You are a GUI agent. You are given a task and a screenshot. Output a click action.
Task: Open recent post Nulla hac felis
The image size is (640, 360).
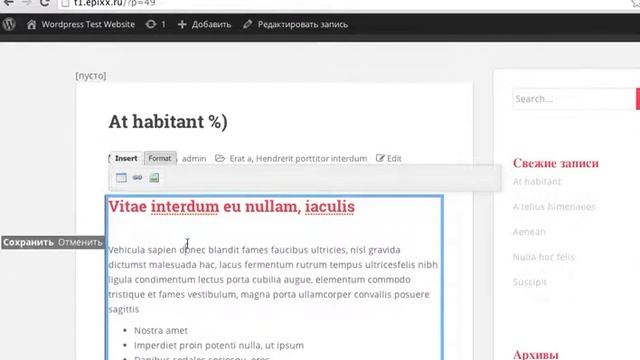coord(544,257)
